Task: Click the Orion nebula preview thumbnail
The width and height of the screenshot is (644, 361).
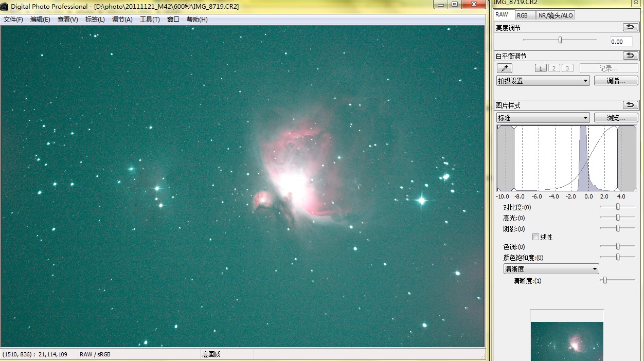Action: click(x=567, y=341)
